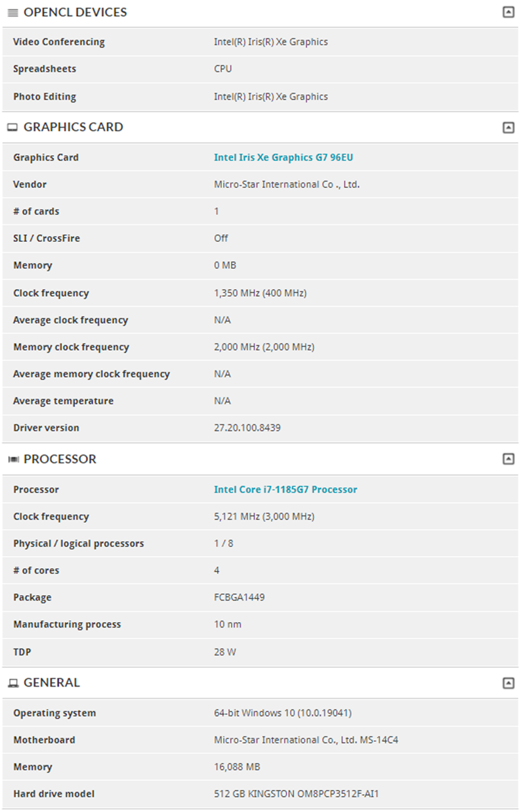Click the Hard drive model KINGSTON value
520x812 pixels.
pos(296,794)
